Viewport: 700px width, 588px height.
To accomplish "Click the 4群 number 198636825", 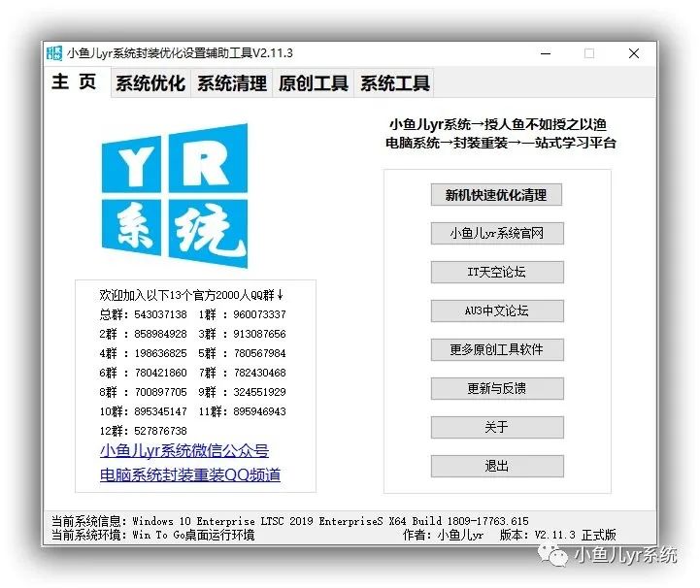I will (x=161, y=353).
